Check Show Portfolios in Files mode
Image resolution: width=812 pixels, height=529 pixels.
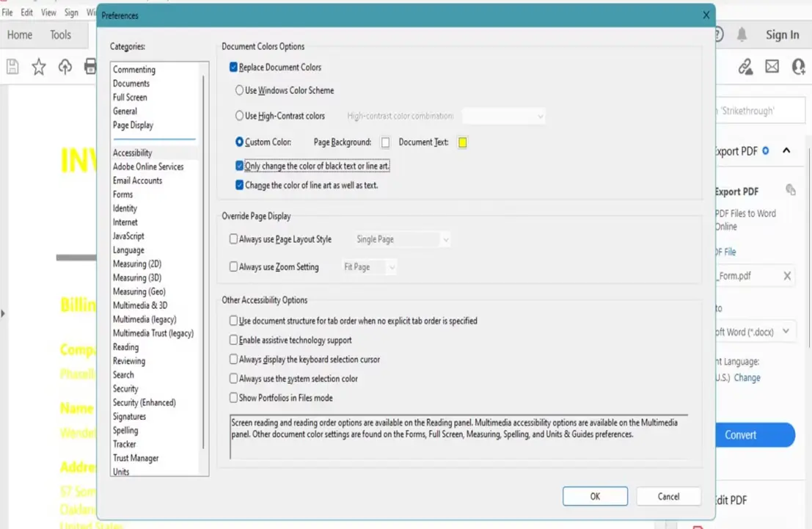(x=233, y=398)
